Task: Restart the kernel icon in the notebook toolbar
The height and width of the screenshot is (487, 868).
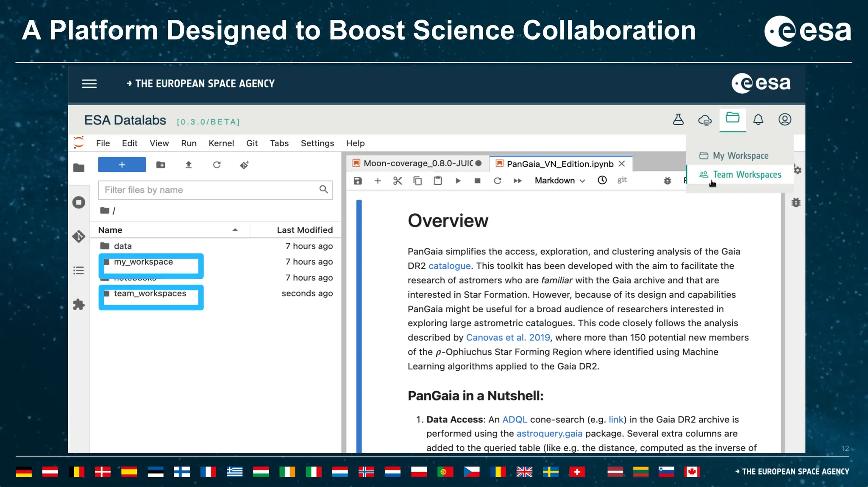Action: pyautogui.click(x=498, y=181)
